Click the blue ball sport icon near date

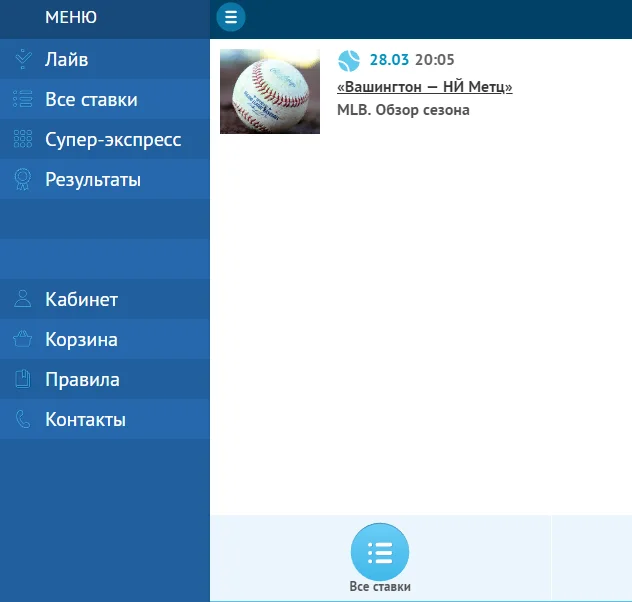tap(349, 61)
